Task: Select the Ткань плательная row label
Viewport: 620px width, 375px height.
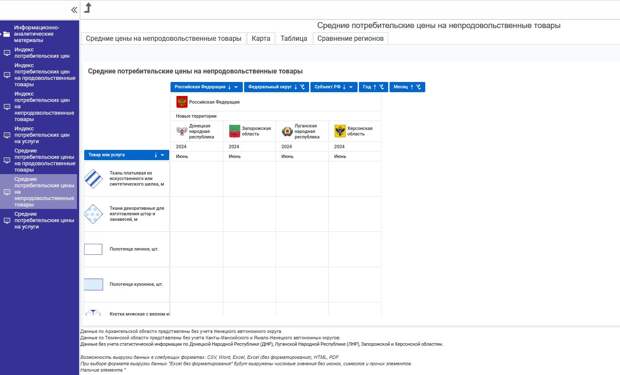Action: coord(137,178)
